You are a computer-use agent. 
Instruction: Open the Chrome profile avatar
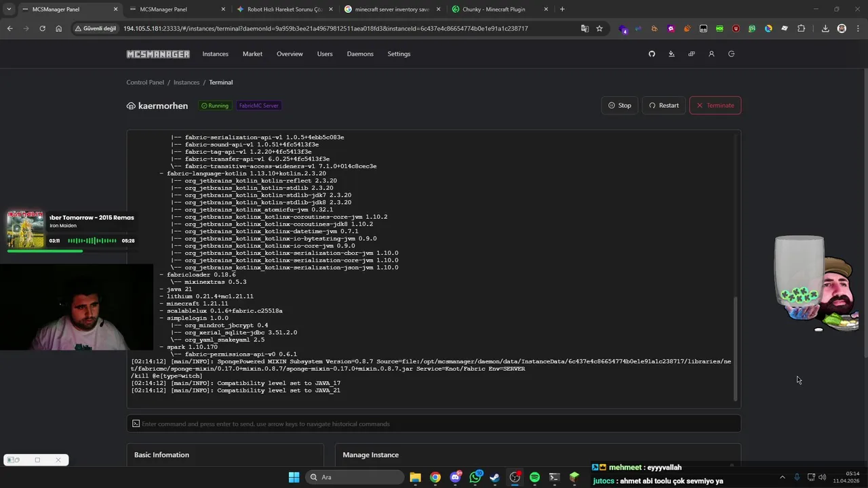[x=842, y=28]
